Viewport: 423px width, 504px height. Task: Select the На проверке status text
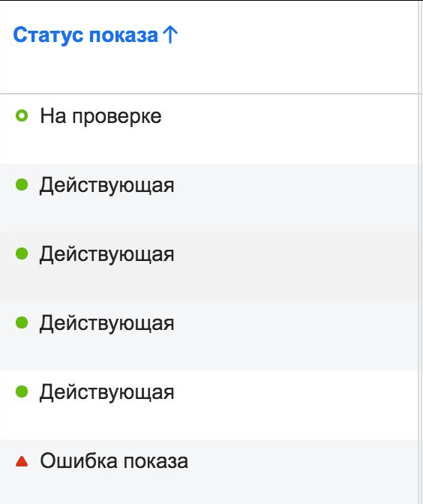[x=100, y=116]
